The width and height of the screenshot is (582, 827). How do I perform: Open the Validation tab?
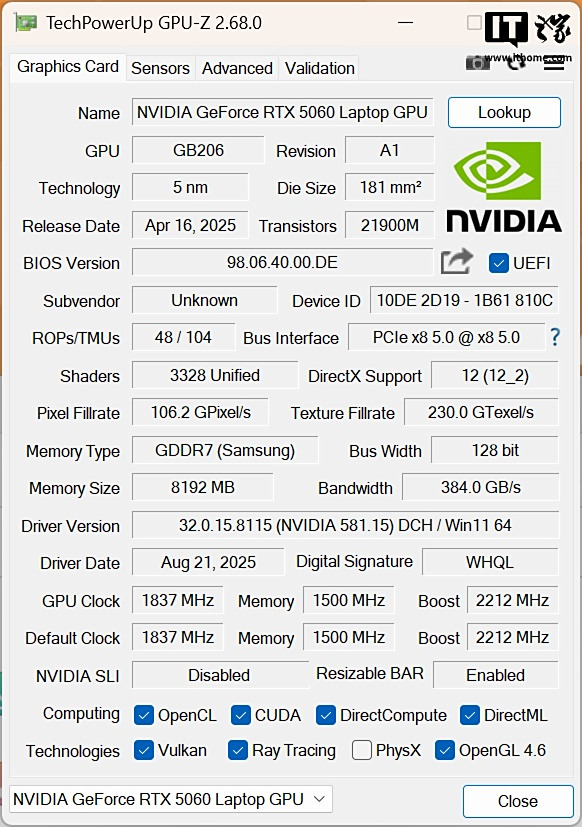pyautogui.click(x=319, y=68)
